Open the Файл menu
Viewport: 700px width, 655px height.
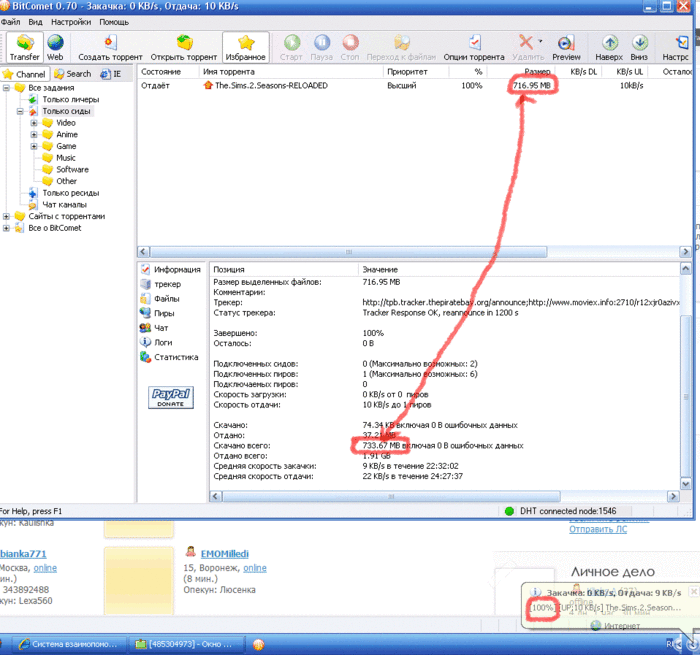10,22
